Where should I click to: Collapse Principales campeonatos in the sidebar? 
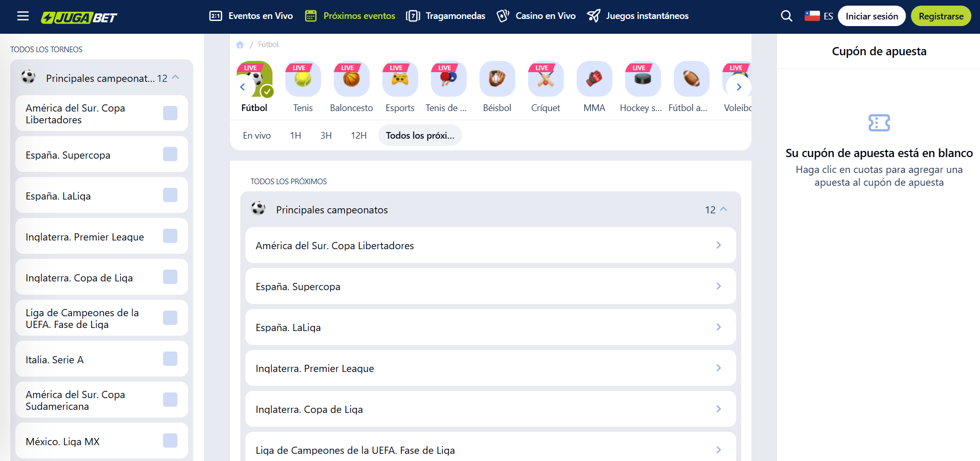pos(176,78)
